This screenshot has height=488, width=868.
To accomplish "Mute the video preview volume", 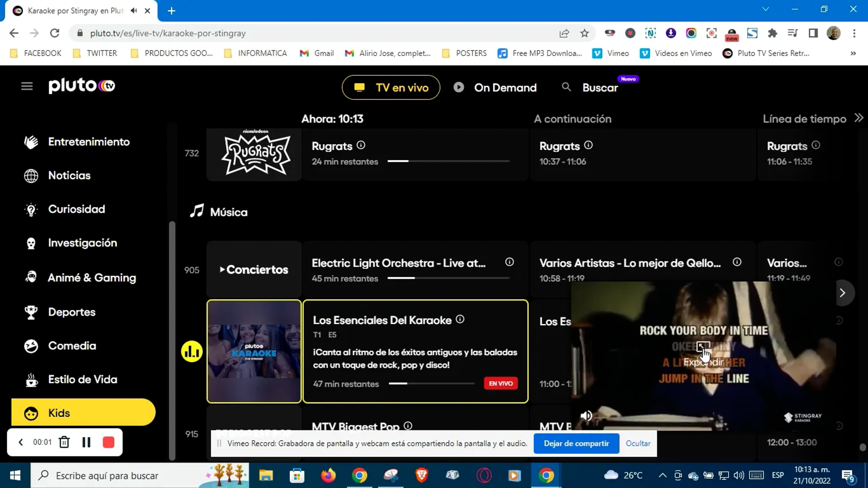I will click(586, 416).
